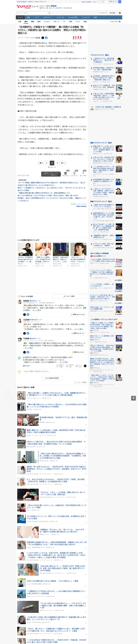138x644 pixels.
Task: Go to article page 1
Action: pos(47,163)
